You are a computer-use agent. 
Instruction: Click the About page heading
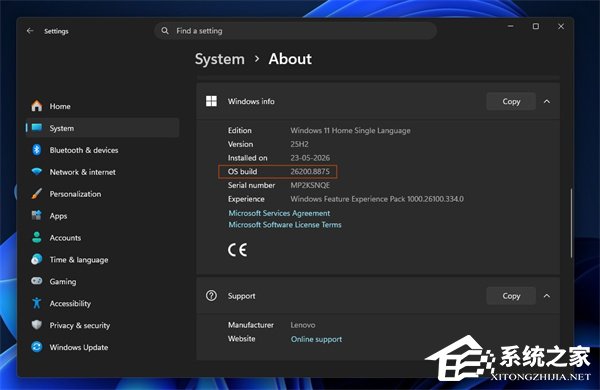[290, 59]
